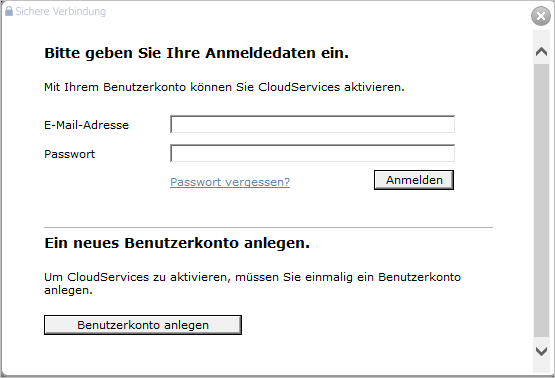Click the horizontal divider between the sections

[x=268, y=228]
